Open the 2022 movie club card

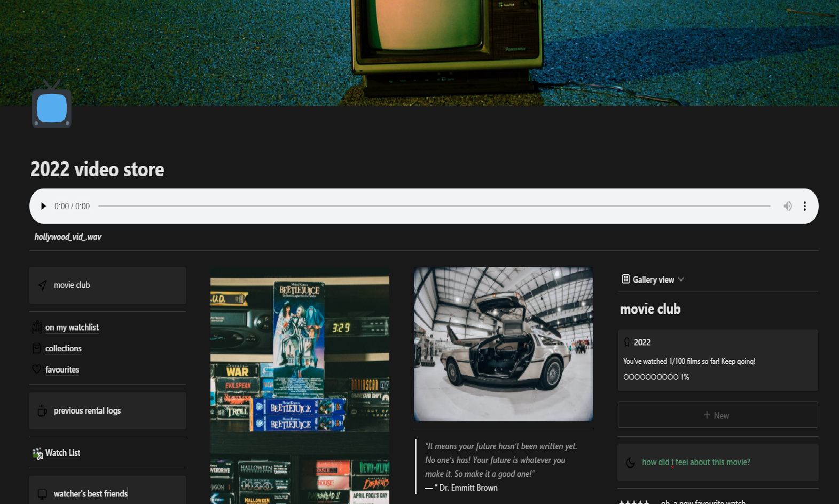tap(717, 360)
